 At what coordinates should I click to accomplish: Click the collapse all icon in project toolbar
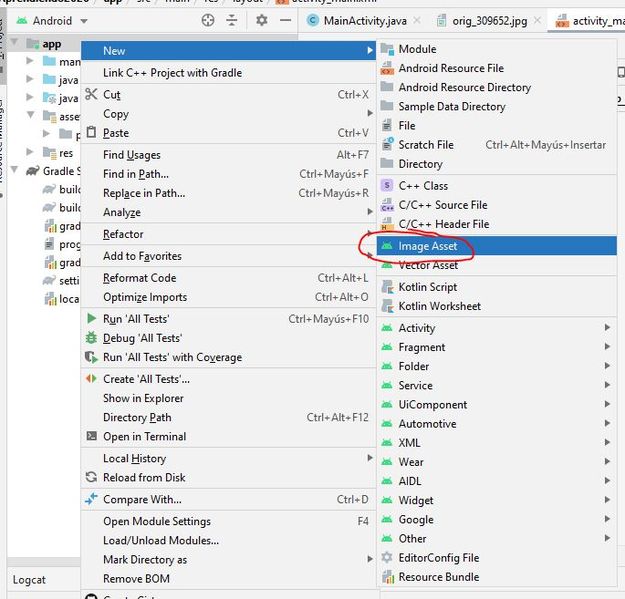coord(232,20)
